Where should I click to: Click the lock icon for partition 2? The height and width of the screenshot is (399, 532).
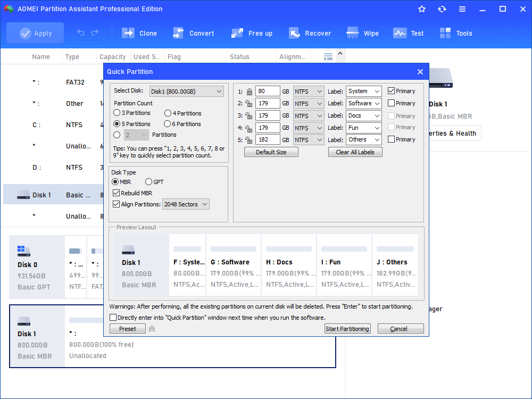(x=249, y=104)
